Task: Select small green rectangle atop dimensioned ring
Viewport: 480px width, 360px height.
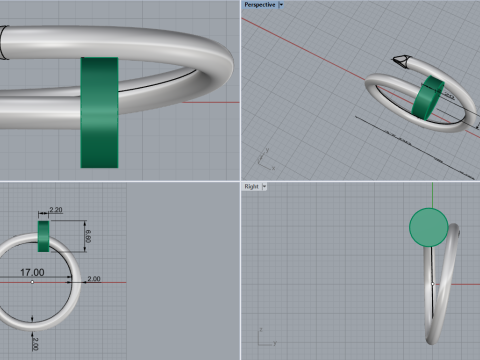Action: click(x=43, y=236)
